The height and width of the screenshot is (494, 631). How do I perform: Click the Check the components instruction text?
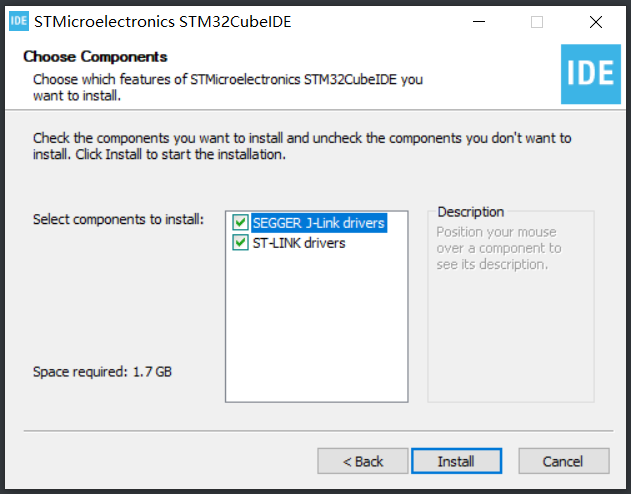302,146
